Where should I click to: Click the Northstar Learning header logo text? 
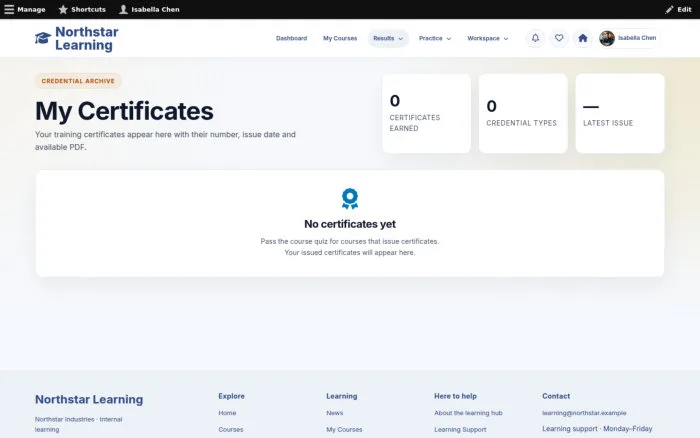point(87,38)
